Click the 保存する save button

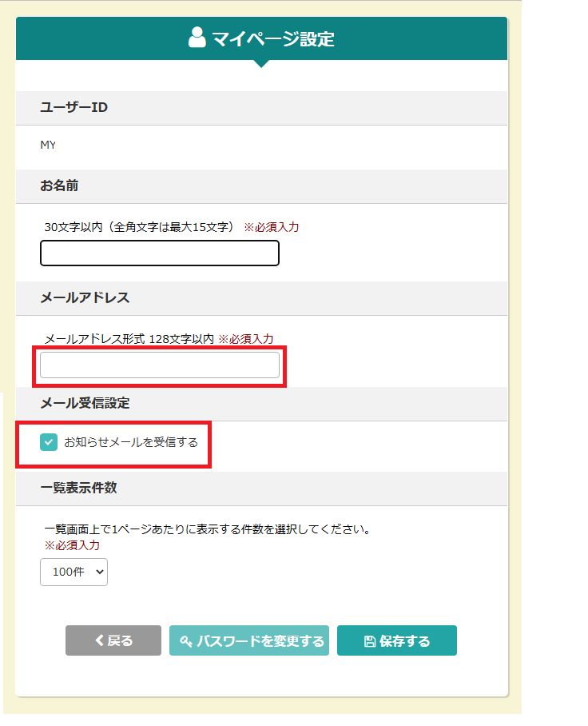click(397, 641)
